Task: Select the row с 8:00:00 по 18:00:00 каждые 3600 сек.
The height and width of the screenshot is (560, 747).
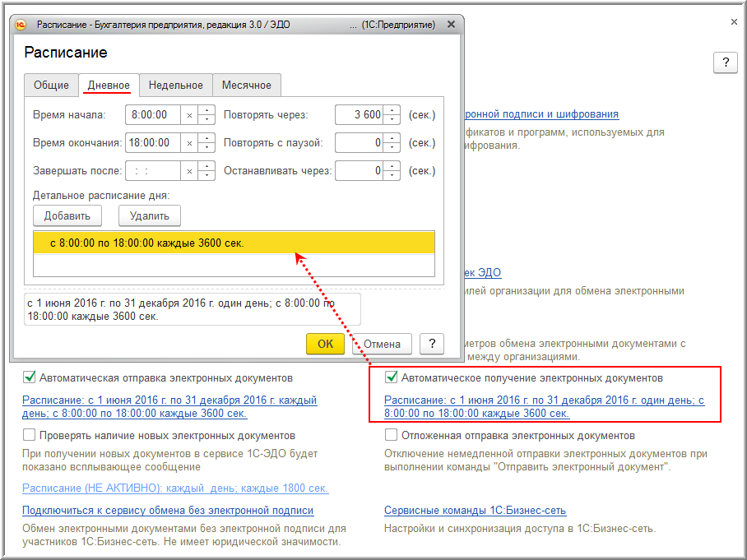Action: pyautogui.click(x=234, y=243)
